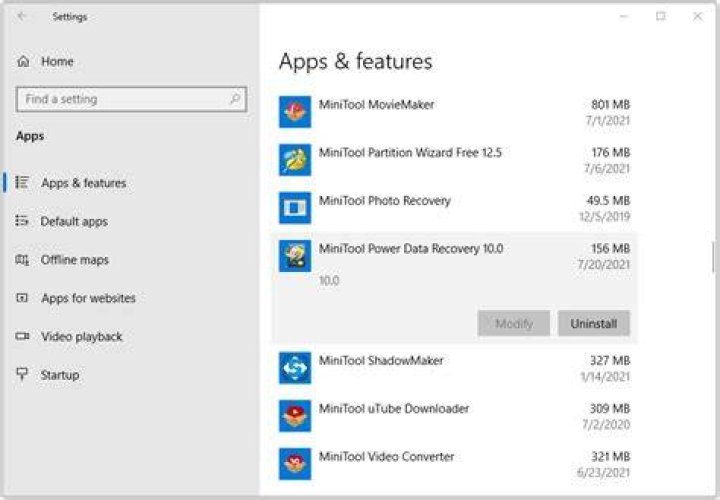The width and height of the screenshot is (720, 500).
Task: Click the 801 MB size value
Action: (x=610, y=105)
